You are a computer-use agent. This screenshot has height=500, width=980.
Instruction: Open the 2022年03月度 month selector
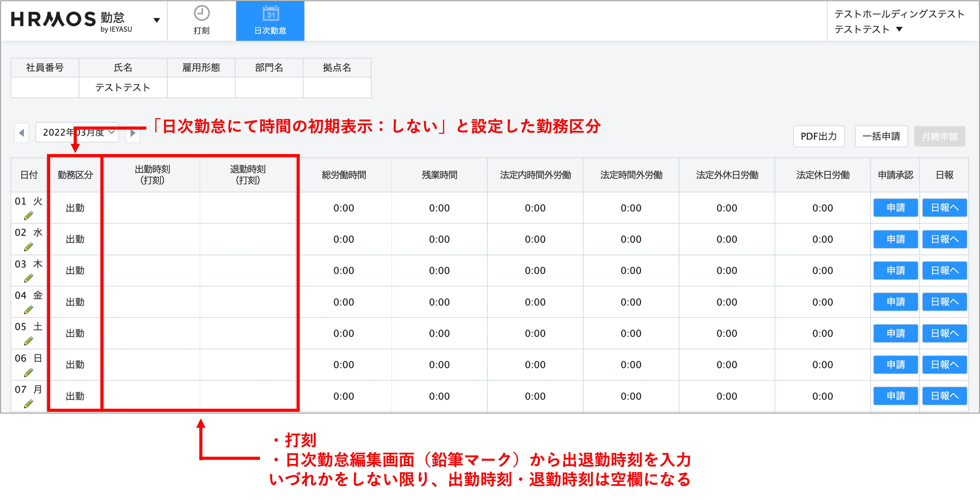pyautogui.click(x=77, y=132)
